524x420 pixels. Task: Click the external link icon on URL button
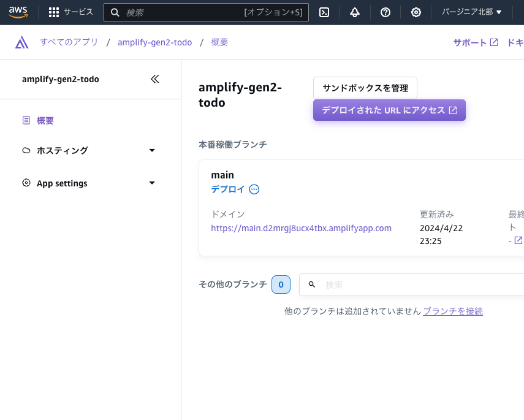pos(453,110)
